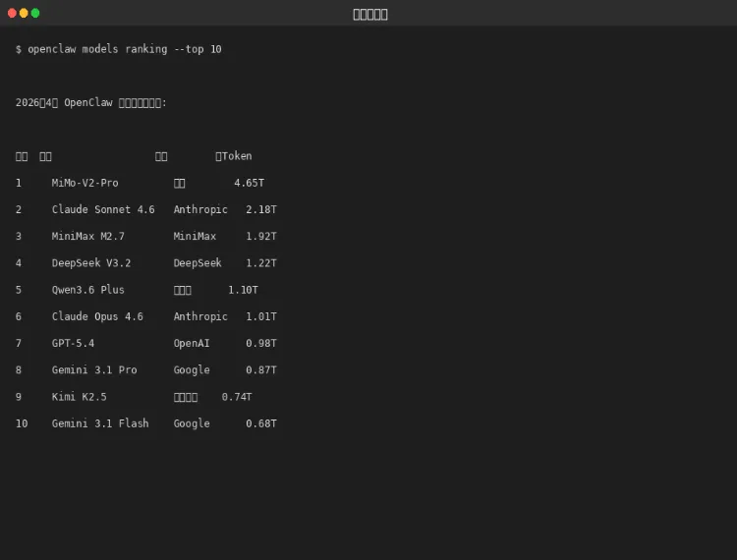Click the 'DeepSeek' vendor in row 4
Image resolution: width=737 pixels, height=560 pixels.
point(198,263)
